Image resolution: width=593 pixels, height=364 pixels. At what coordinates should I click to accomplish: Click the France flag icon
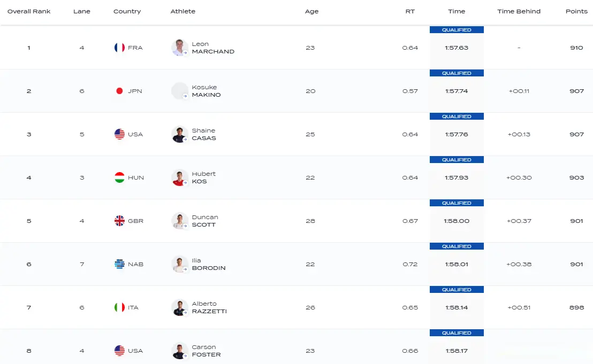pos(119,48)
